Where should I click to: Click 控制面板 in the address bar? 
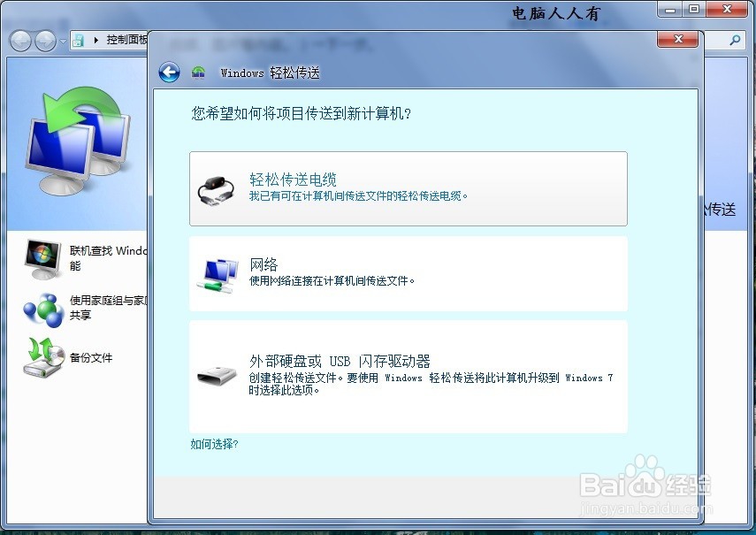(x=126, y=40)
